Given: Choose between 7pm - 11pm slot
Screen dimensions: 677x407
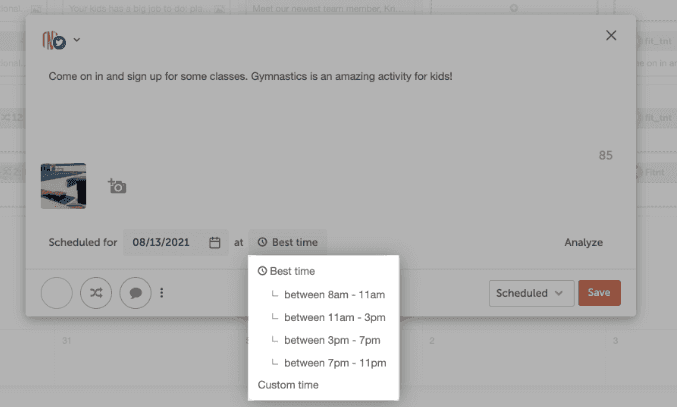Looking at the screenshot, I should coord(334,363).
